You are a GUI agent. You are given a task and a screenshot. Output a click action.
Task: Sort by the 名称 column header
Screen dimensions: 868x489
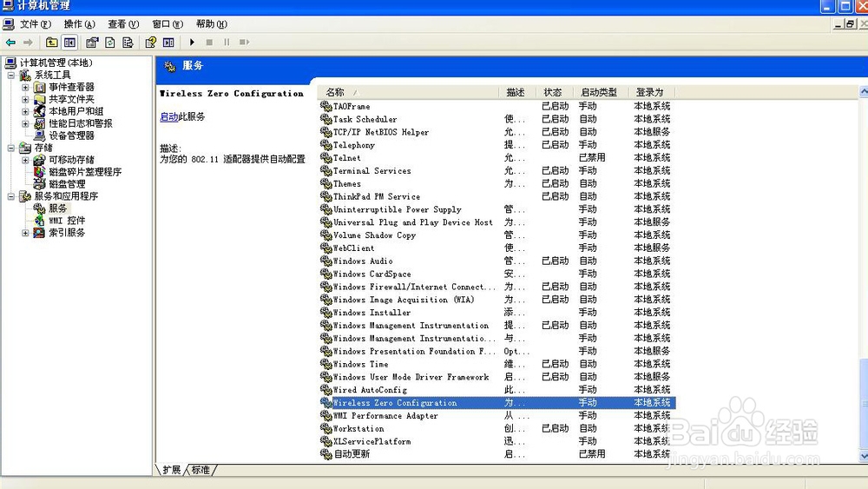(x=409, y=92)
